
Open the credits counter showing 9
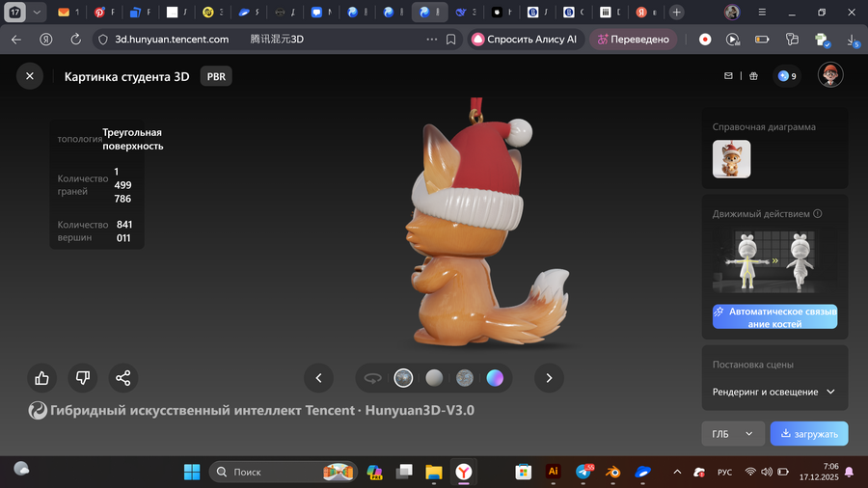[x=787, y=76]
